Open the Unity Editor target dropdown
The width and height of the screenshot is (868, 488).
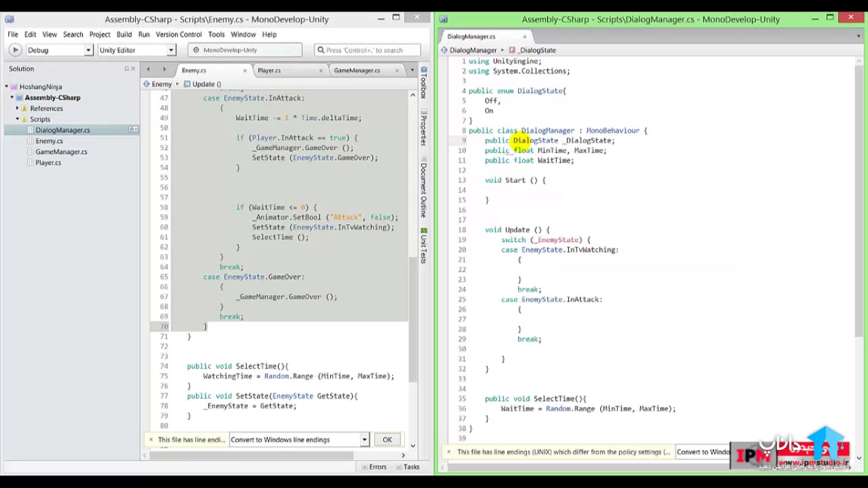tap(170, 50)
